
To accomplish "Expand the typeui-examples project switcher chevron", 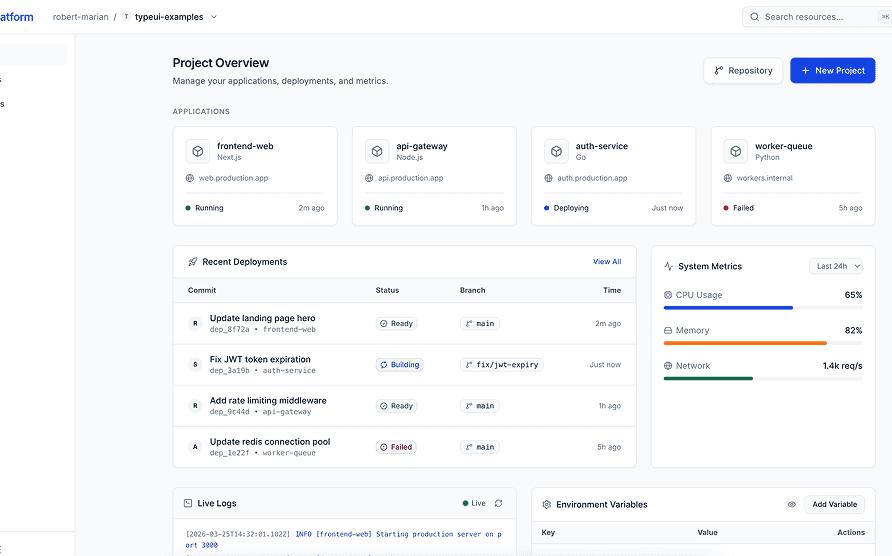I will pyautogui.click(x=214, y=17).
